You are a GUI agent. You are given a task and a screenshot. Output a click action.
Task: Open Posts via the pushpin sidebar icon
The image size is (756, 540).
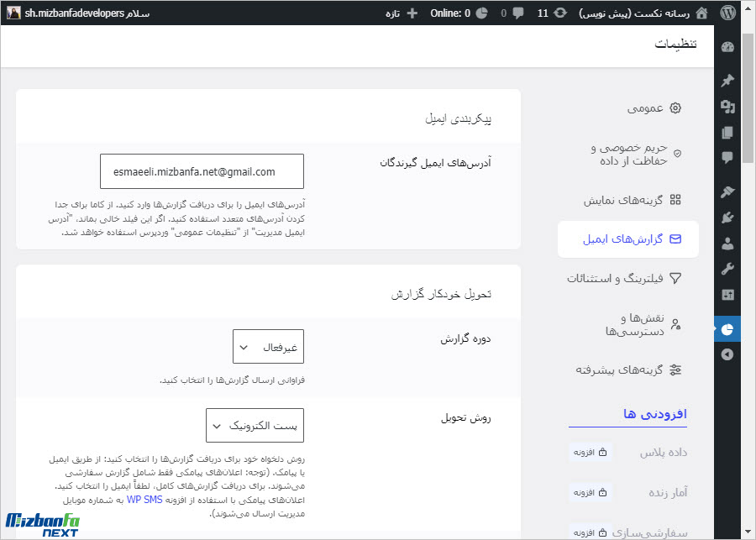pyautogui.click(x=727, y=80)
